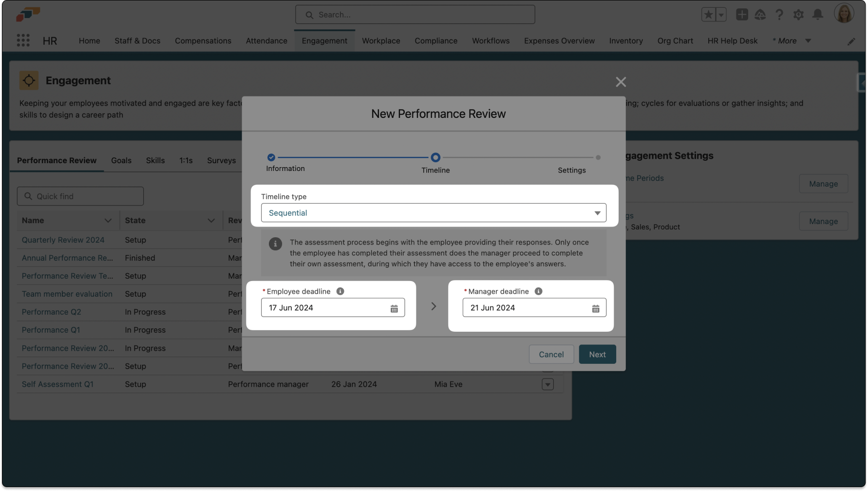Click info icon beside Employee deadline
The width and height of the screenshot is (868, 491).
[x=340, y=291]
